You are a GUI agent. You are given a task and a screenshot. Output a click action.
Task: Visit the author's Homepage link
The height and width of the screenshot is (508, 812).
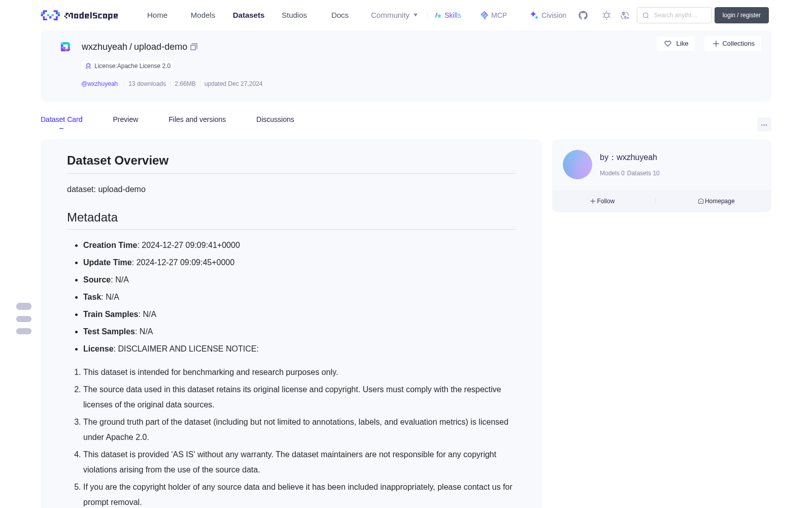tap(716, 201)
